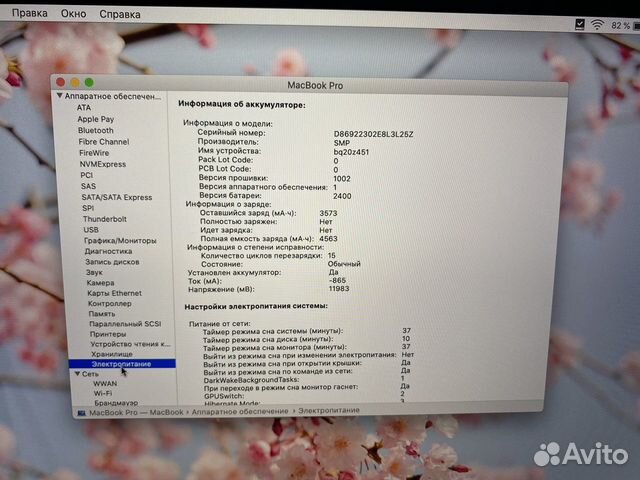Select Fibre Channel in the sidebar
The image size is (640, 480).
click(x=104, y=142)
